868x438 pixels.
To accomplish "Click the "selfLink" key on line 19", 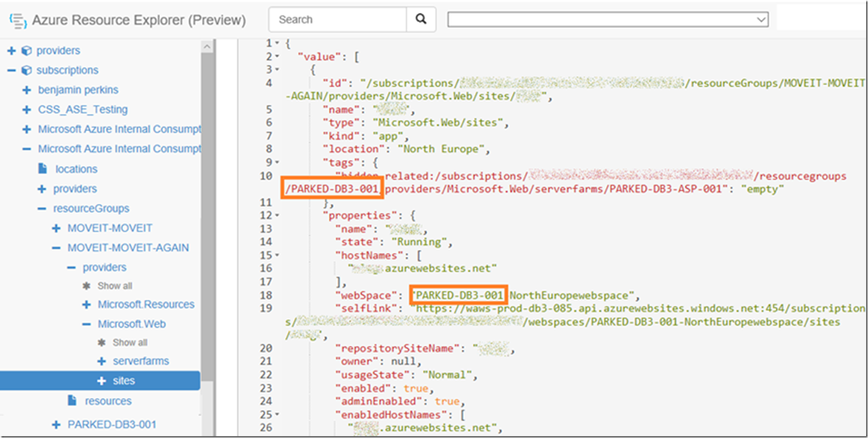I will pos(366,308).
